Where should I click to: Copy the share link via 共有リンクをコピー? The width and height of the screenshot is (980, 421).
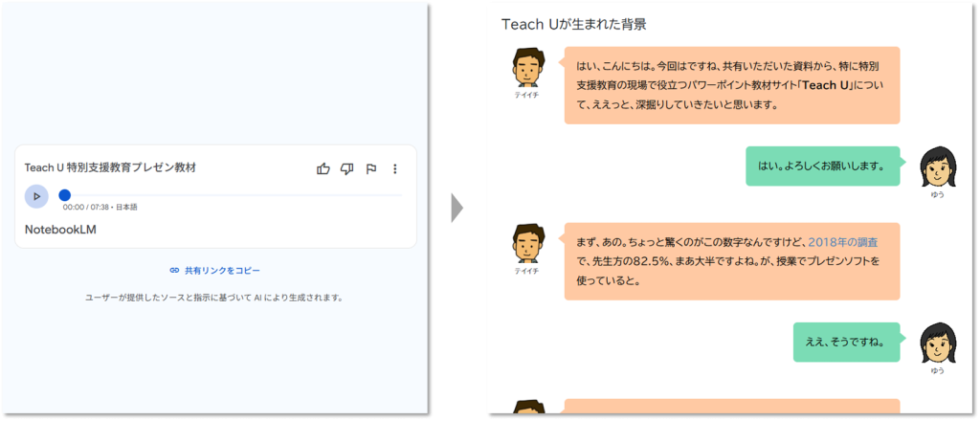(215, 271)
